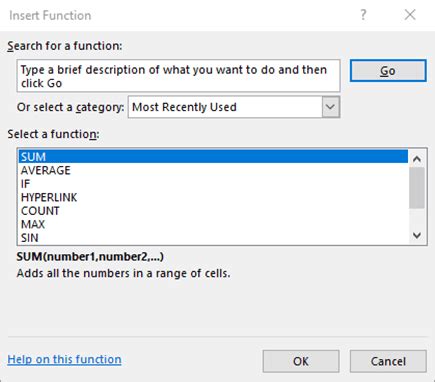Select SUM in the function list
This screenshot has height=382, width=435.
coord(213,157)
